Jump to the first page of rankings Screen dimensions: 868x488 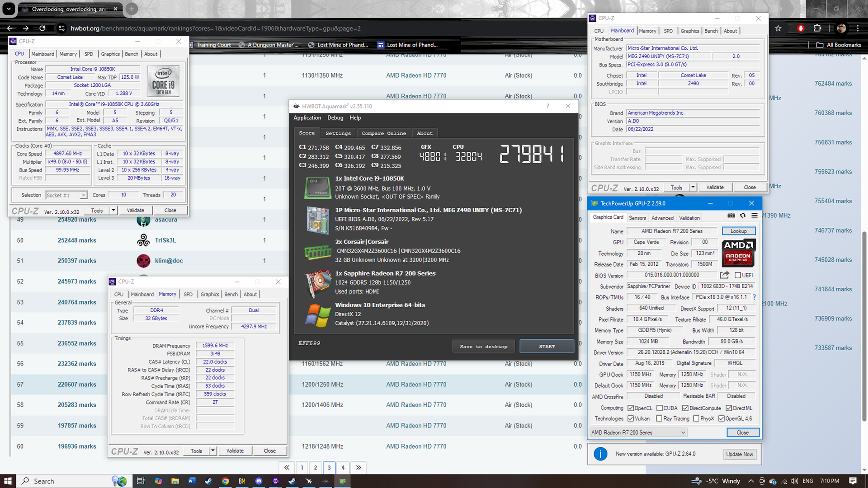point(287,467)
